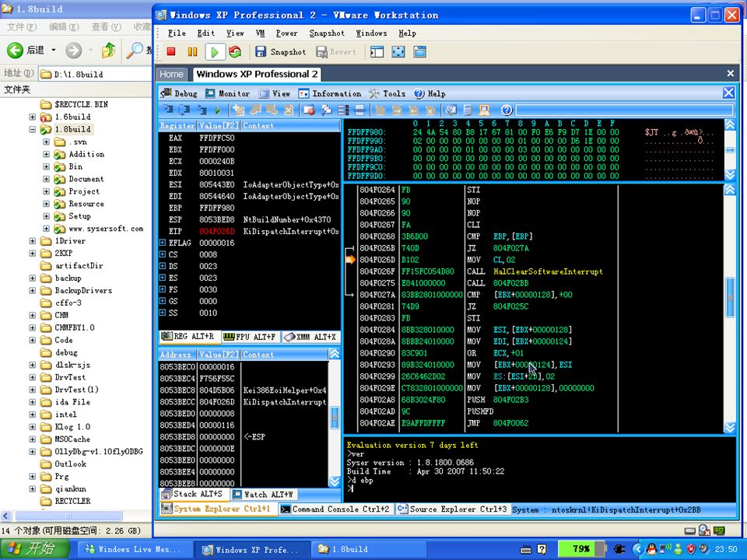Viewport: 747px width, 560px height.
Task: Click the breakpoint icon with red circle
Action: pyautogui.click(x=309, y=110)
